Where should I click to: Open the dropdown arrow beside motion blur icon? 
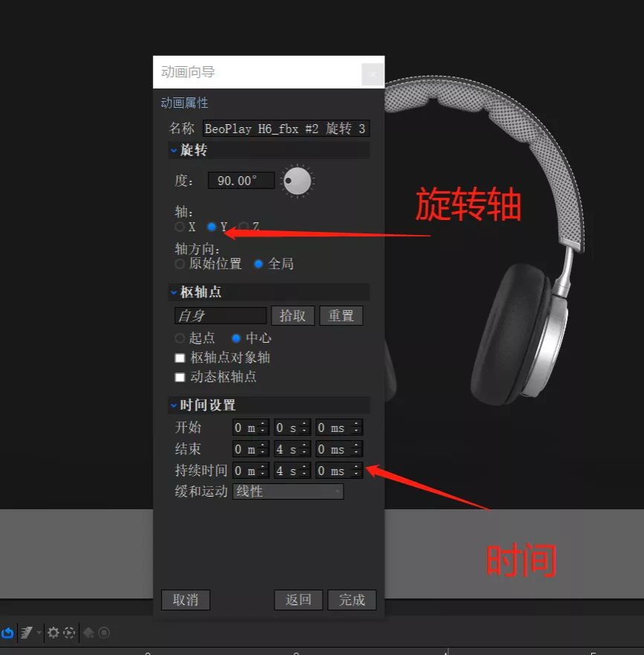[x=39, y=633]
